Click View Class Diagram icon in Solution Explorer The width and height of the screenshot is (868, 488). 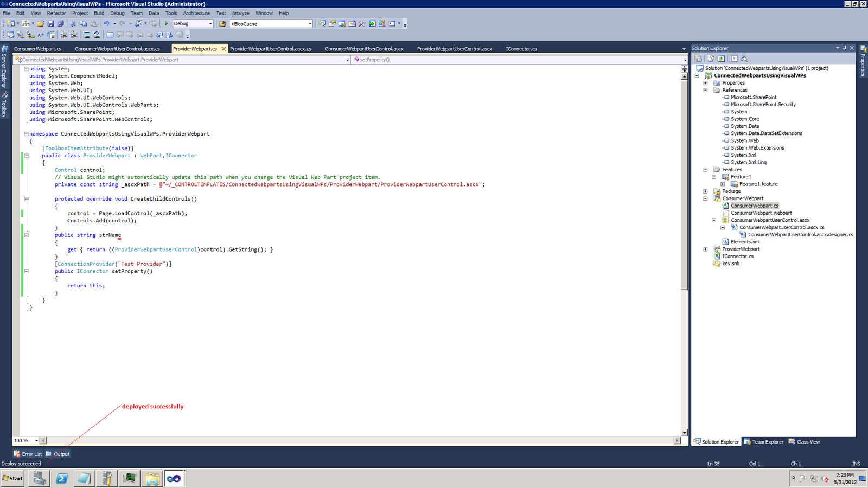(744, 59)
